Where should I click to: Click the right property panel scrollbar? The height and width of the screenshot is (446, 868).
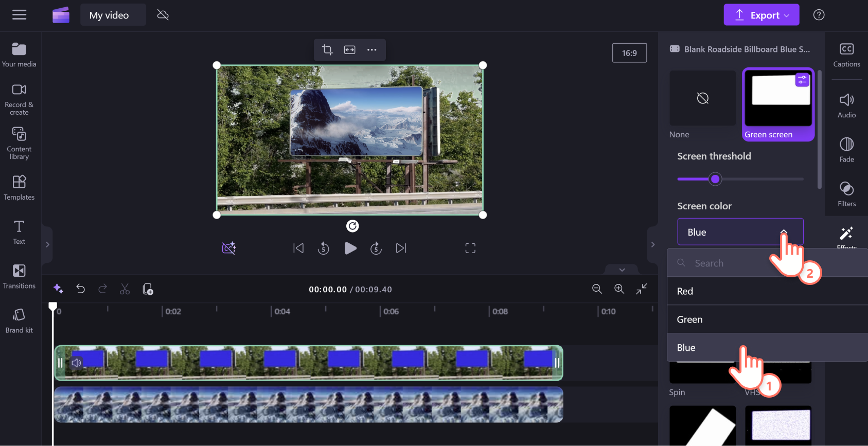click(x=820, y=129)
